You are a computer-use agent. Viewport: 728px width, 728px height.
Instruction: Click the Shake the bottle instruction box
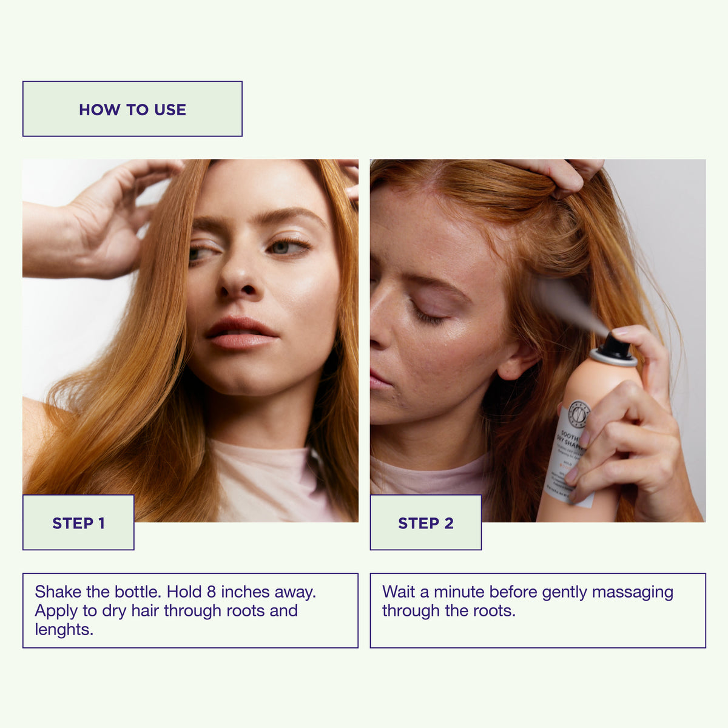pyautogui.click(x=190, y=610)
